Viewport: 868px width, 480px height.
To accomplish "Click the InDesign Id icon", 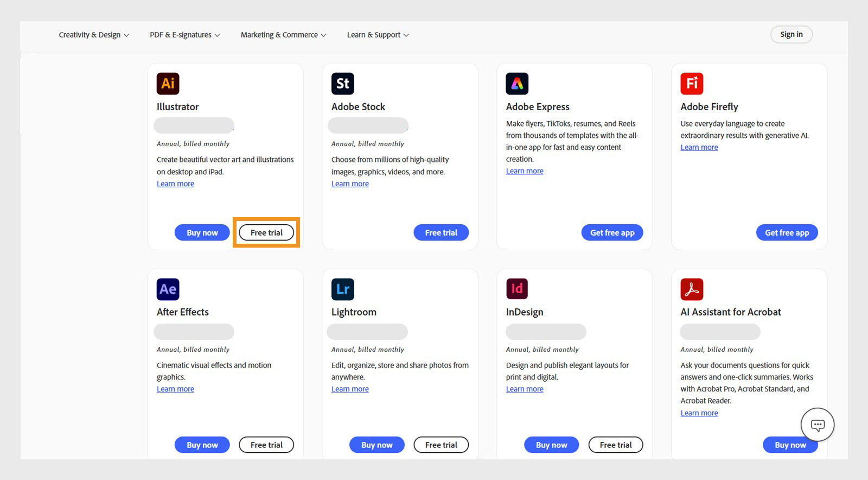I will point(517,289).
